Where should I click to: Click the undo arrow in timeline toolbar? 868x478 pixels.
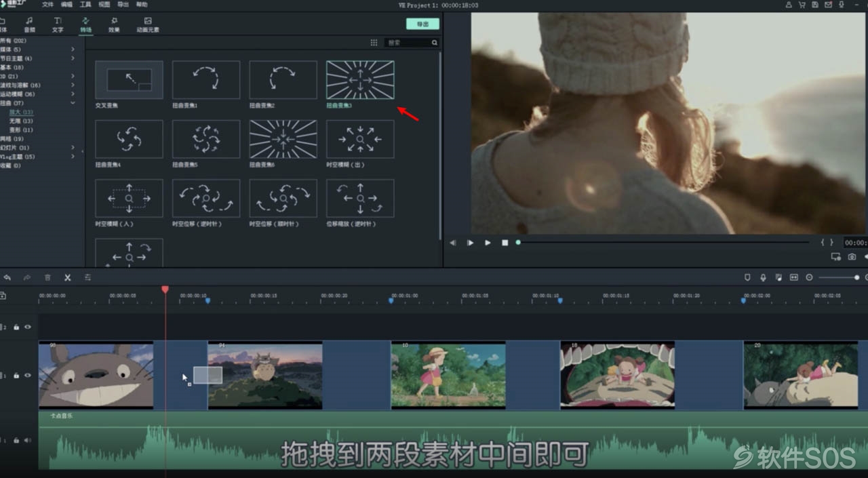click(x=7, y=277)
